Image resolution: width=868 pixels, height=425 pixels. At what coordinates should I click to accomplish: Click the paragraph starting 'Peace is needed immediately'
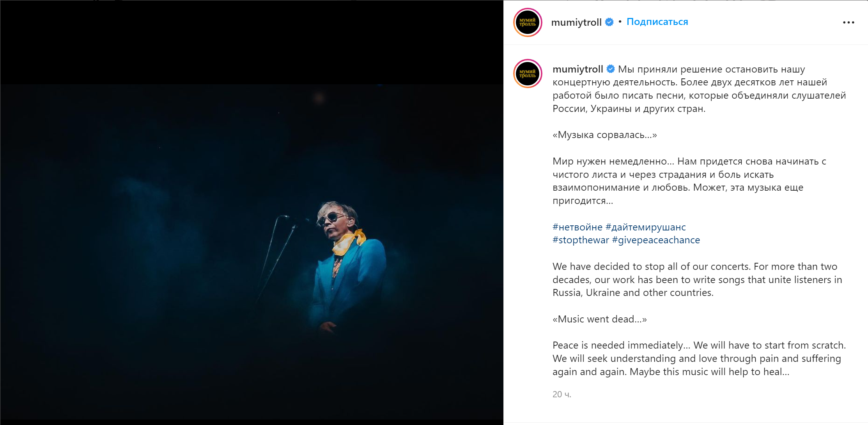click(699, 358)
